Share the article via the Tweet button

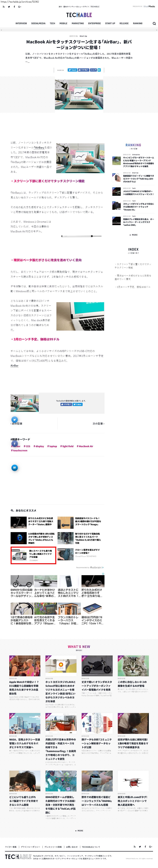pyautogui.click(x=72, y=70)
